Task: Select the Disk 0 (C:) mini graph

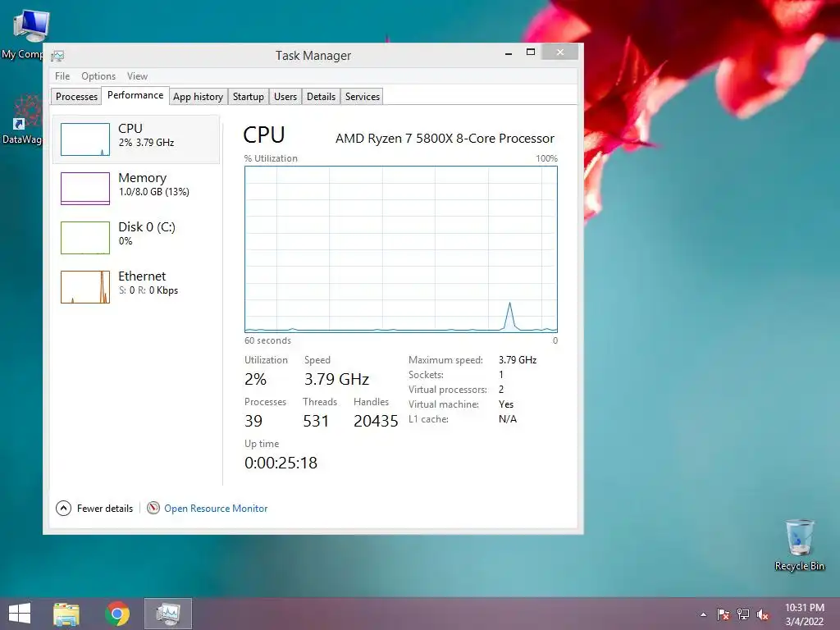Action: click(85, 238)
